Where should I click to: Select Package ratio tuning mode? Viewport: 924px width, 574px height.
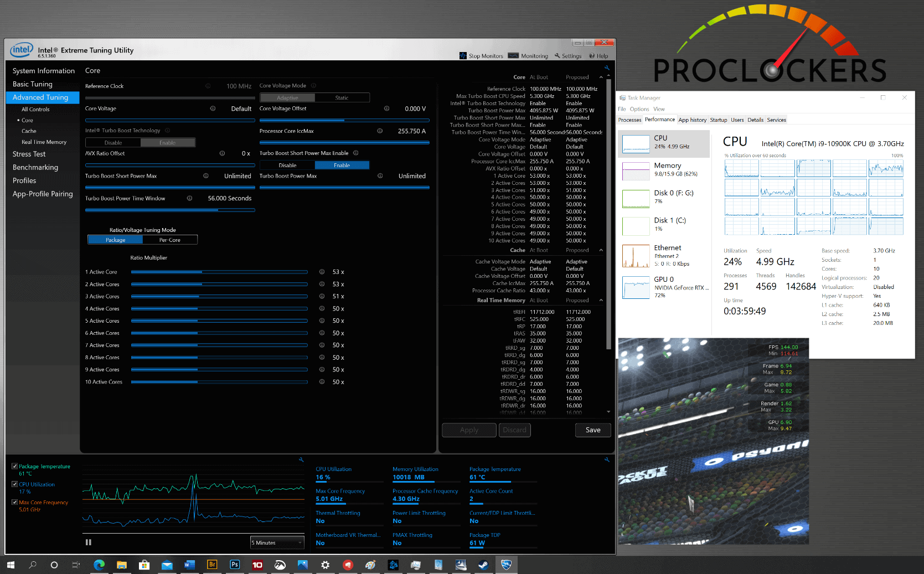coord(115,240)
